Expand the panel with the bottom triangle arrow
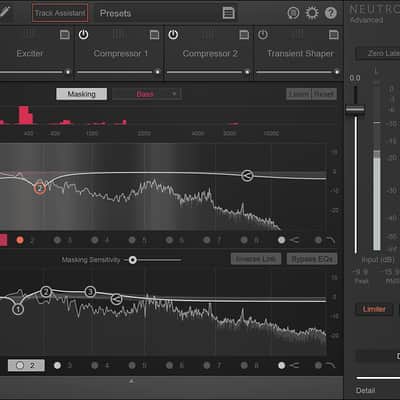The width and height of the screenshot is (400, 400). pyautogui.click(x=132, y=381)
